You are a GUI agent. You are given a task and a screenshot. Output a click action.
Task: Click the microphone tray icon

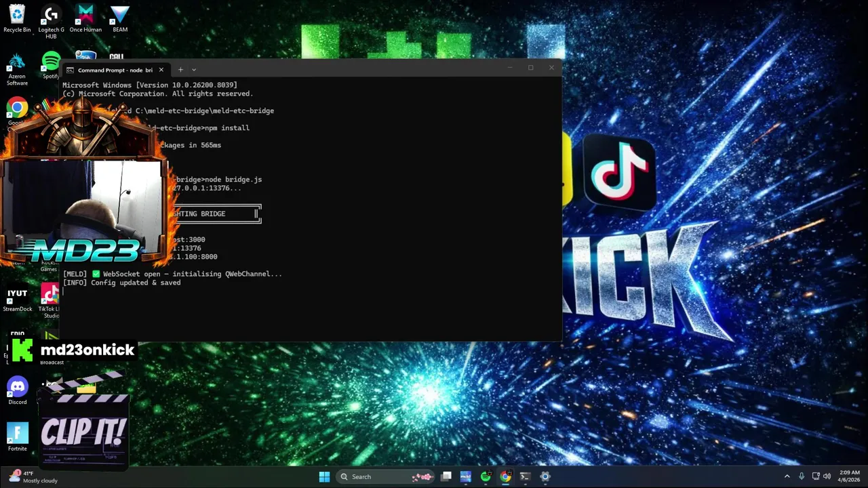802,476
